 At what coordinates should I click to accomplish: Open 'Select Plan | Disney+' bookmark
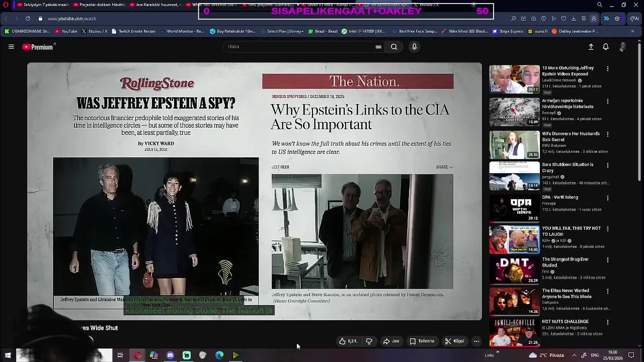coord(282,31)
